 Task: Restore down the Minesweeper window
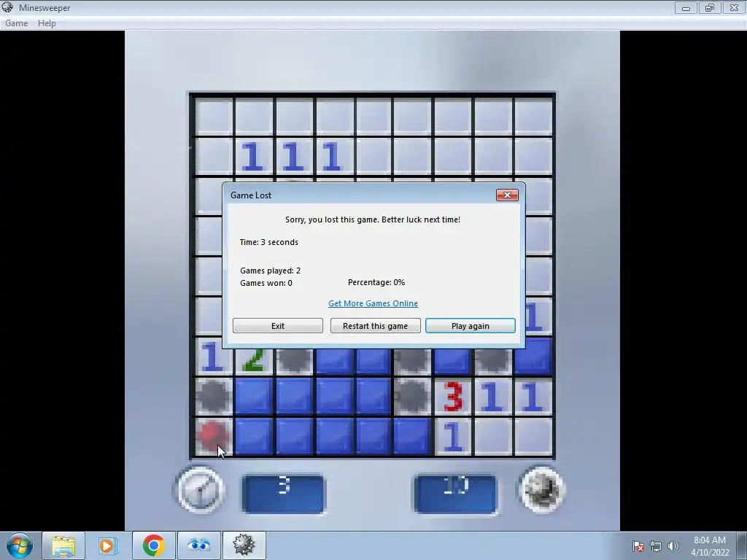(710, 7)
